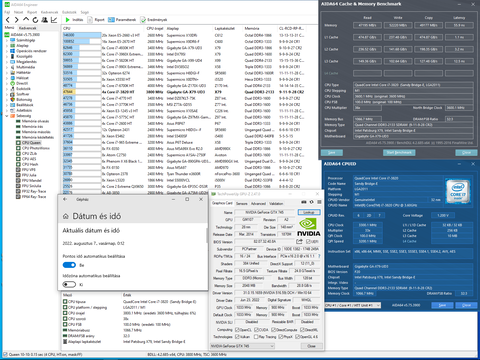Open the Fájl menu in AIDA64
Screen dimensions: 480x360
click(7, 12)
